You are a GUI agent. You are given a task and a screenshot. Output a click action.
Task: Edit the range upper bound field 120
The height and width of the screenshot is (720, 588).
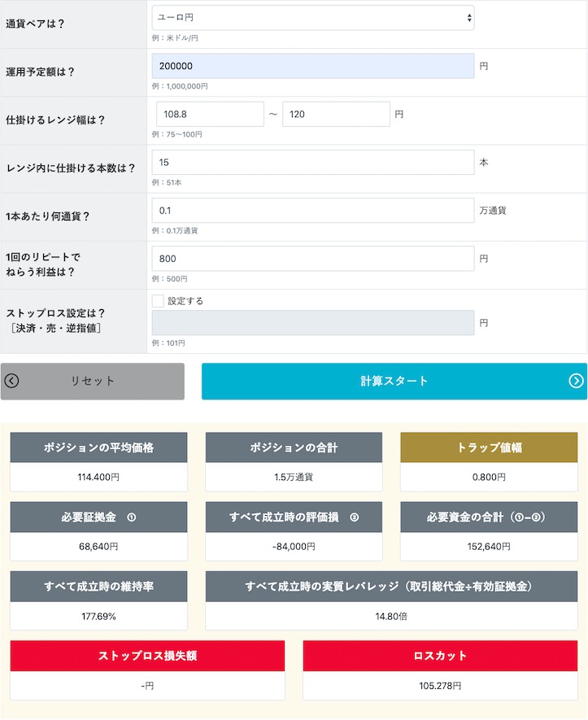[336, 115]
